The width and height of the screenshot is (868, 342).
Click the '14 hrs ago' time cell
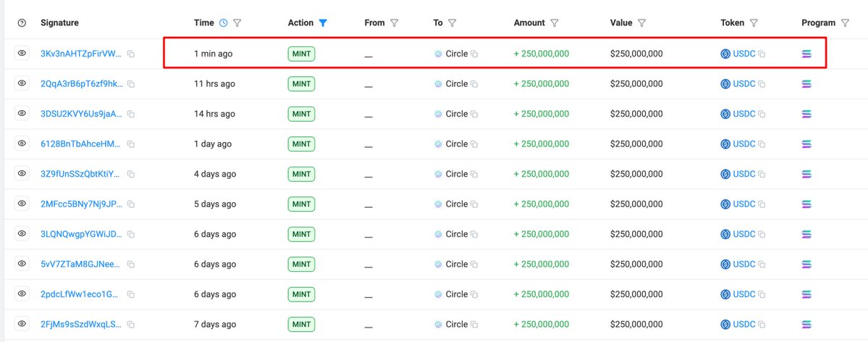click(x=214, y=114)
